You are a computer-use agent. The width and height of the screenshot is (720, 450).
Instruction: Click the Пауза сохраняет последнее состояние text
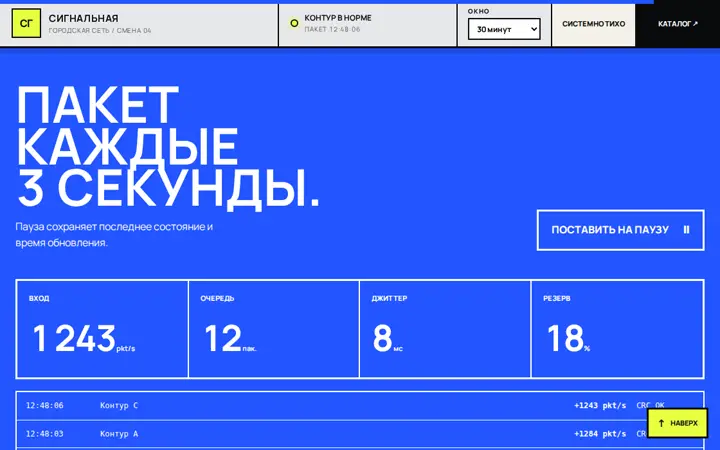(114, 235)
